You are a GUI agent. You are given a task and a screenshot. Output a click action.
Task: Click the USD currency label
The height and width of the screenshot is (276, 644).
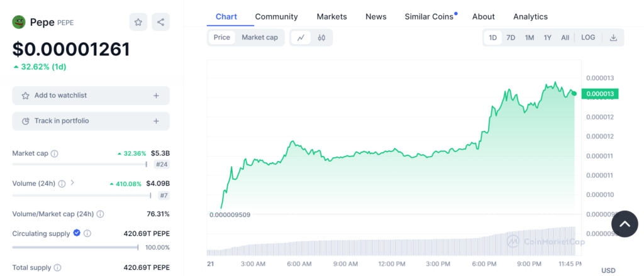pyautogui.click(x=608, y=270)
